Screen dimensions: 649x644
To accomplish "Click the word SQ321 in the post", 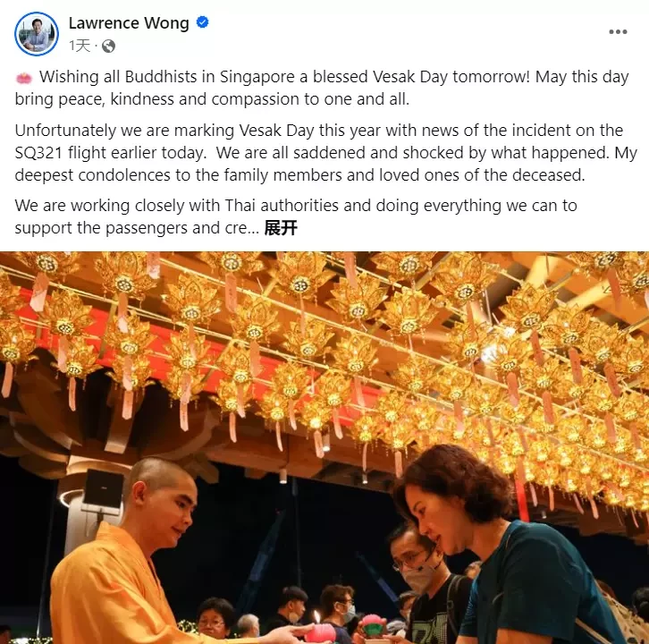I will [38, 153].
